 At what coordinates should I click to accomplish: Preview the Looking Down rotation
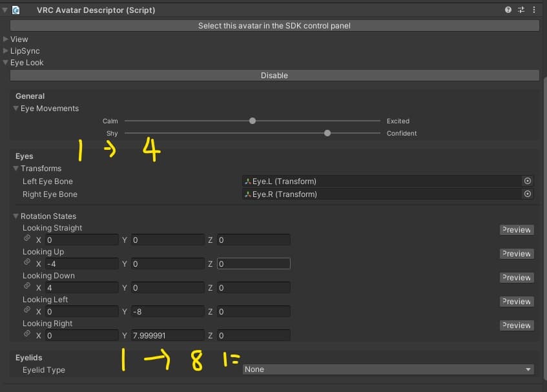517,278
